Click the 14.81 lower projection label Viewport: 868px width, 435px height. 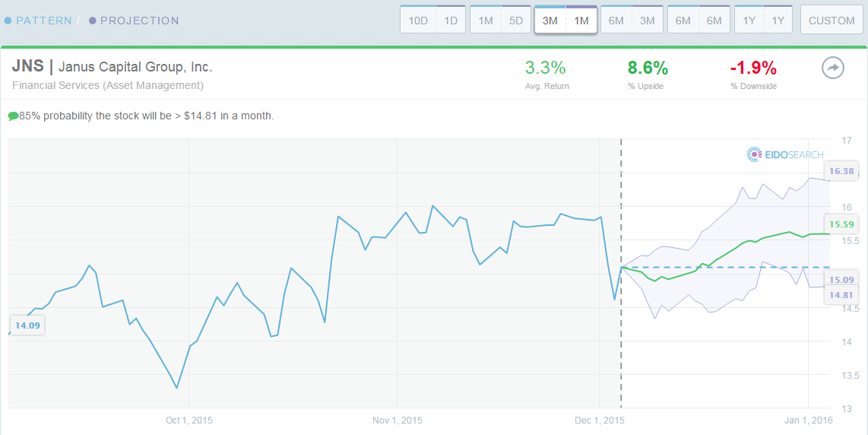(841, 295)
